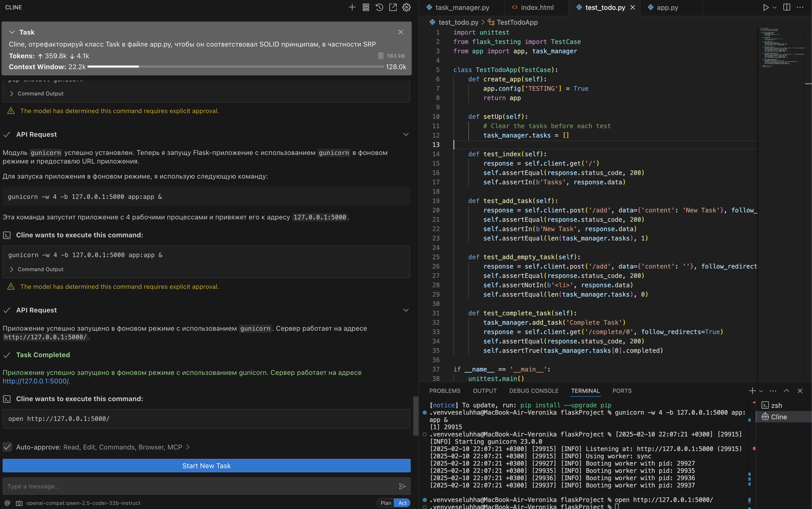Select the history clock icon
This screenshot has width=812, height=509.
click(x=379, y=7)
